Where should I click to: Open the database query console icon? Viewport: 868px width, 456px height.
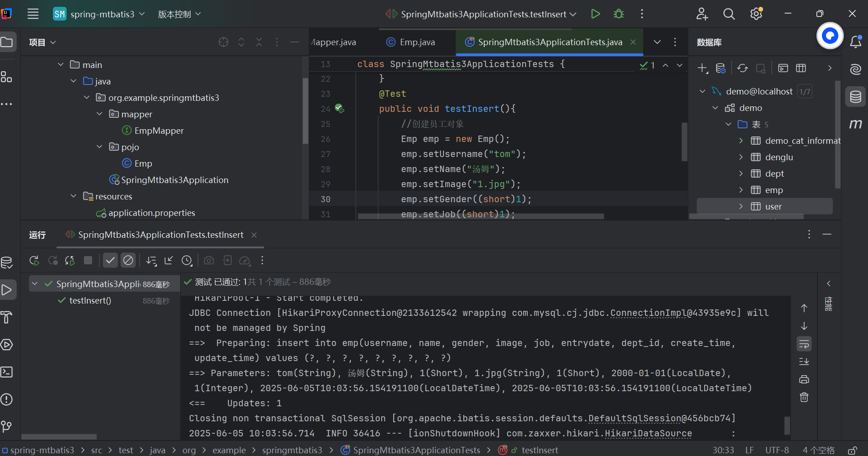pos(783,68)
